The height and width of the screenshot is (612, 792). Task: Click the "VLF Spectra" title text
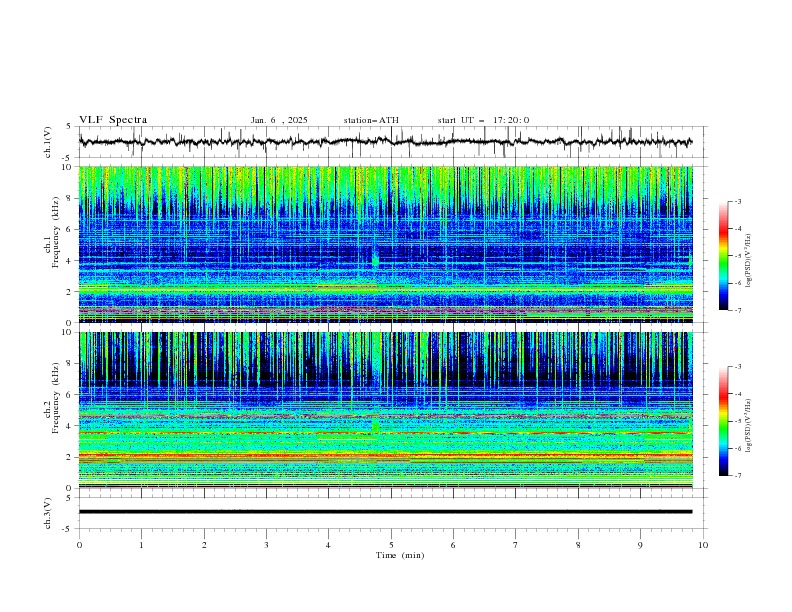pos(113,120)
